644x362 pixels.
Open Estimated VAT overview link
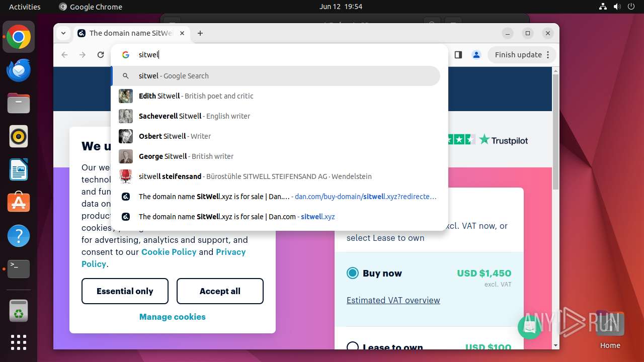393,300
